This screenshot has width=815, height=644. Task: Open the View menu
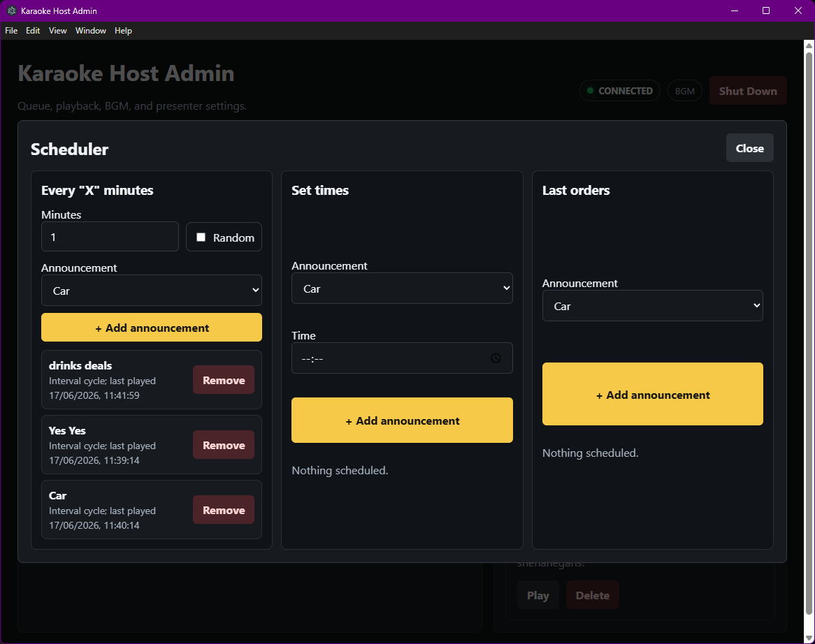coord(58,31)
